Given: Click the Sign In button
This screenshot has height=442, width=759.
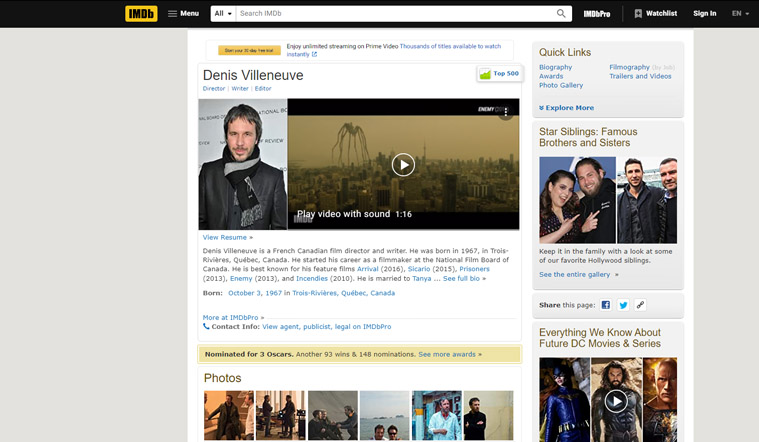Looking at the screenshot, I should [x=704, y=14].
